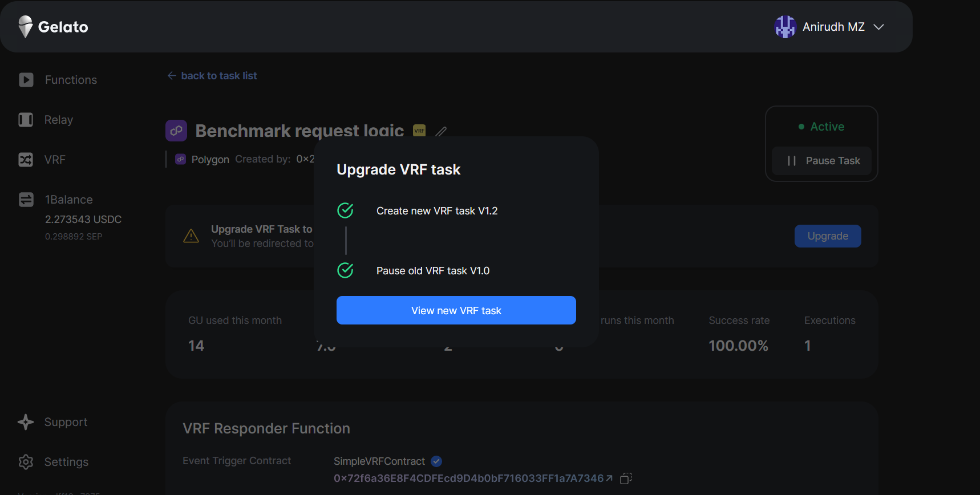Viewport: 980px width, 495px height.
Task: Click the Polygon network icon beside title
Action: pos(176,131)
